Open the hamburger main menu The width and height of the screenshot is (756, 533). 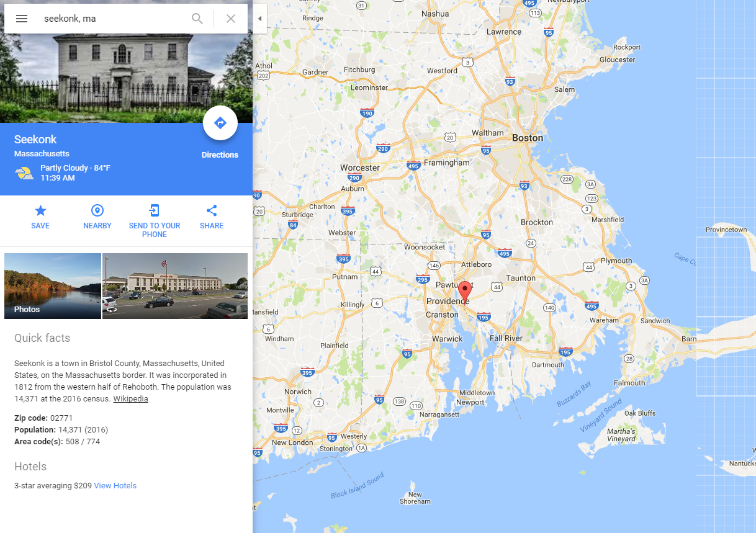(x=22, y=19)
